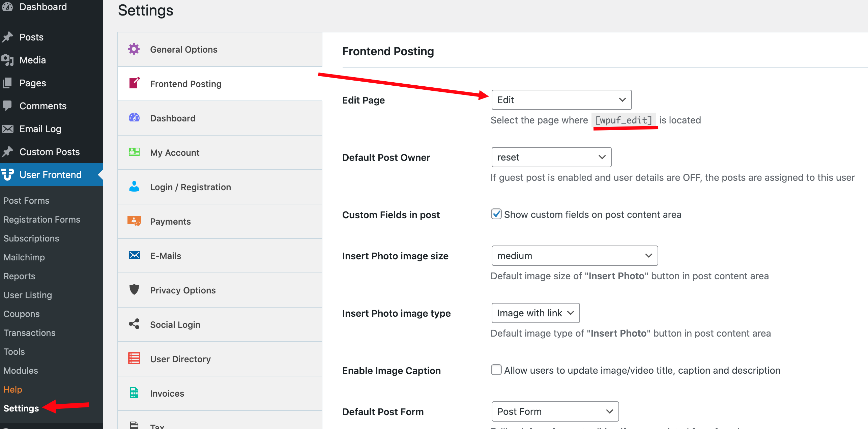Click the Allow users to update caption label
Viewport: 868px width, 429px height.
point(642,370)
